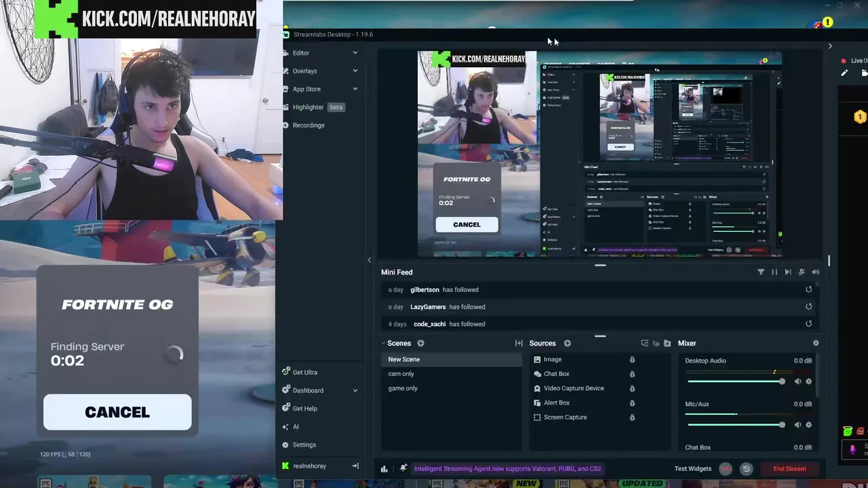Image resolution: width=868 pixels, height=488 pixels.
Task: Click the Chat Box source icon
Action: (537, 374)
